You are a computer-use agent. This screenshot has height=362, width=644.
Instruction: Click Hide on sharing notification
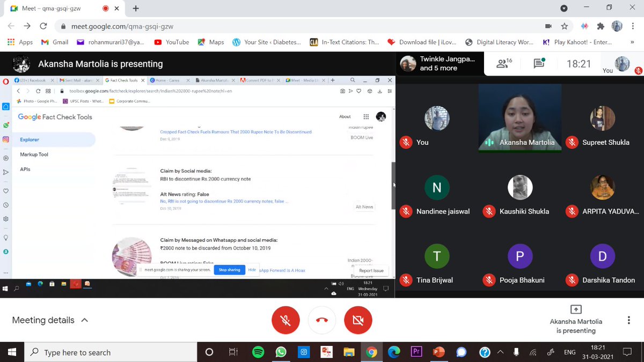pos(252,270)
